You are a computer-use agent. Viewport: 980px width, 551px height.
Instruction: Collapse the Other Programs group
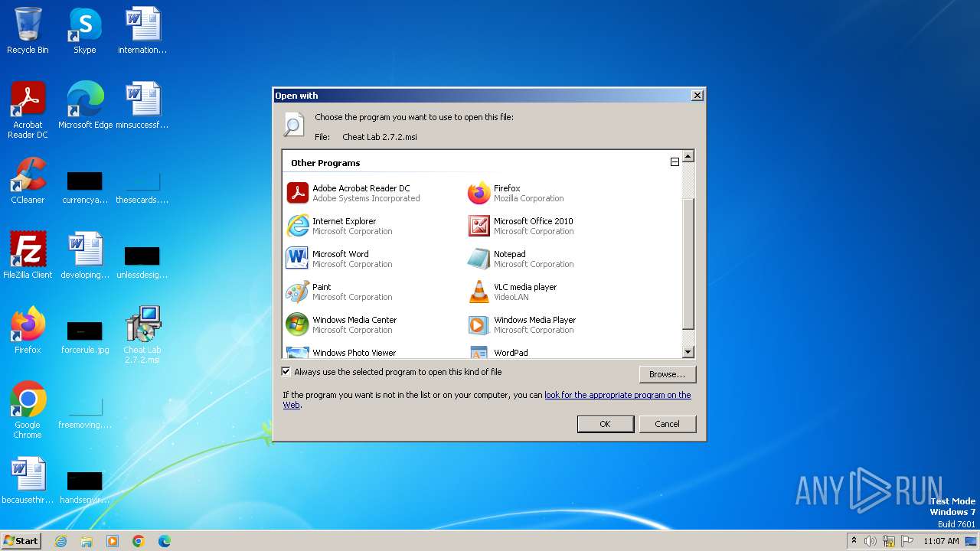pyautogui.click(x=675, y=162)
